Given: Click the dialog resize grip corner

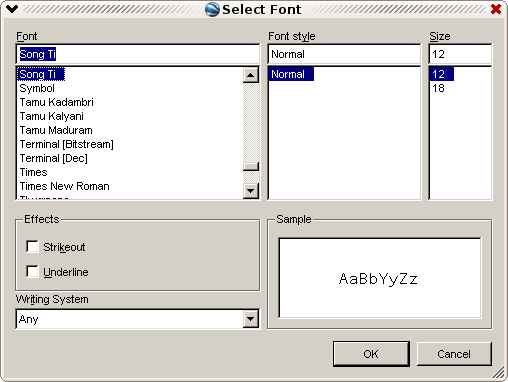Looking at the screenshot, I should (498, 373).
